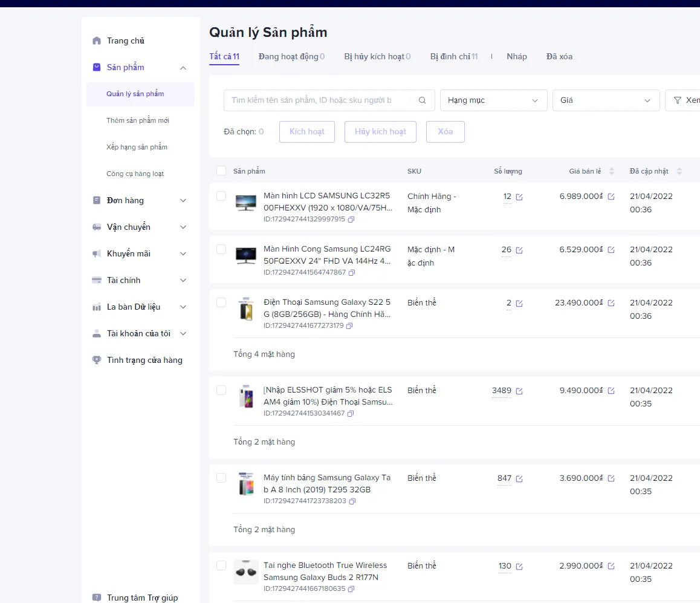
Task: Click the Kích hoạt button
Action: pos(307,132)
